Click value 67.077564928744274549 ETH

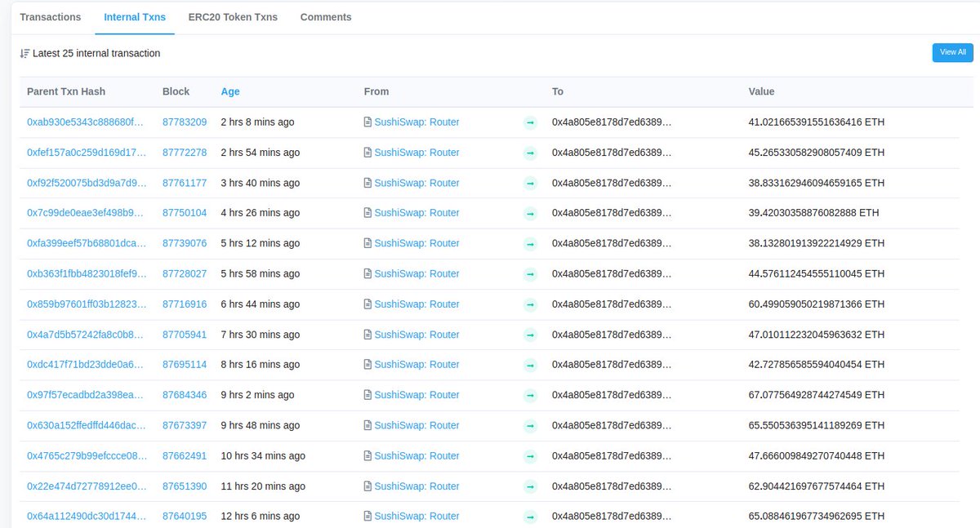(817, 395)
